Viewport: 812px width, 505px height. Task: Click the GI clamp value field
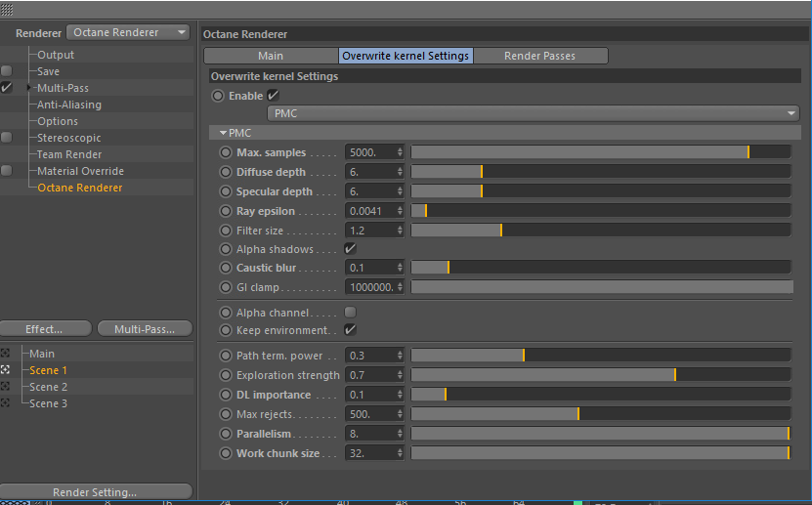(x=370, y=286)
